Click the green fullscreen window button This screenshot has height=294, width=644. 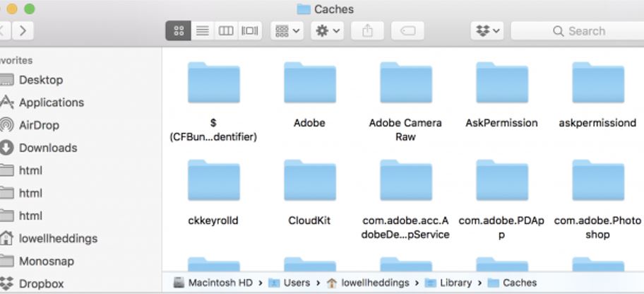(30, 8)
